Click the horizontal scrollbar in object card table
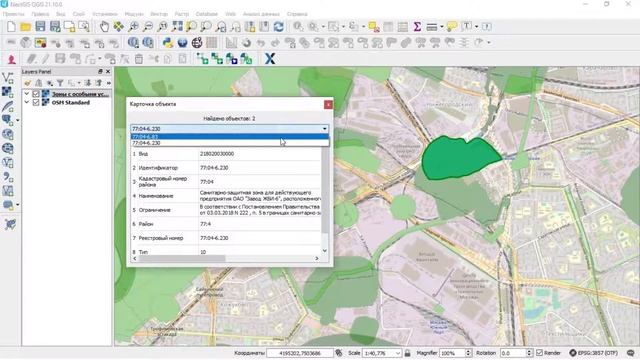640x360 pixels. tap(182, 258)
